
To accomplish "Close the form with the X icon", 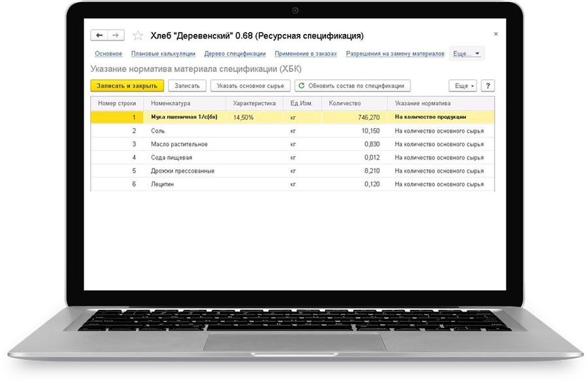I will pyautogui.click(x=496, y=34).
